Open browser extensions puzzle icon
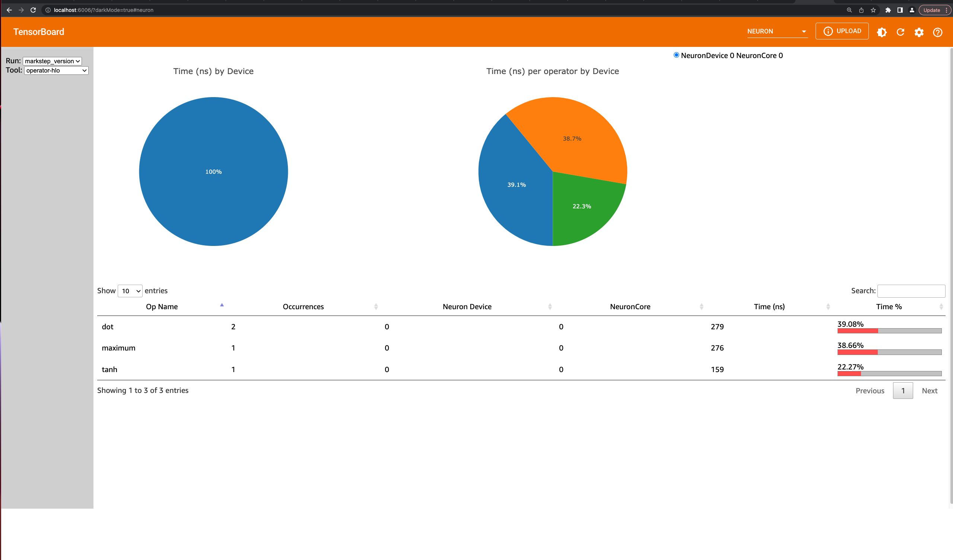This screenshot has height=560, width=953. (x=888, y=10)
